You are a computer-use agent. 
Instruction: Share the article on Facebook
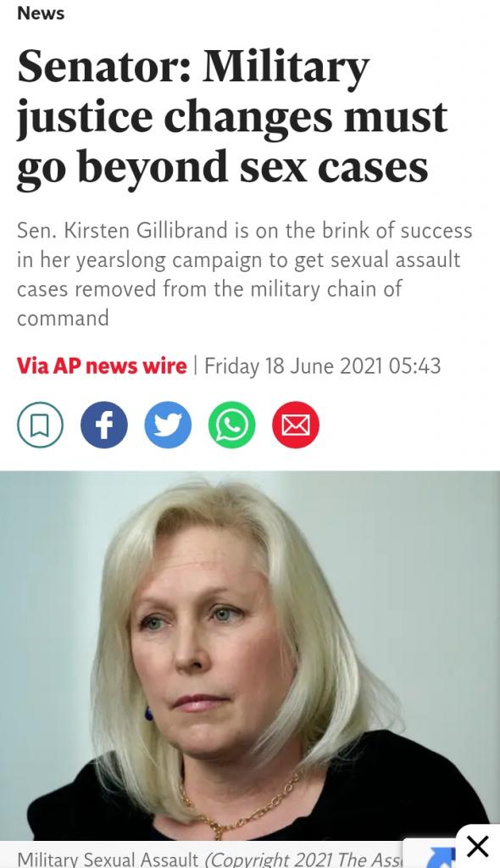click(x=104, y=425)
